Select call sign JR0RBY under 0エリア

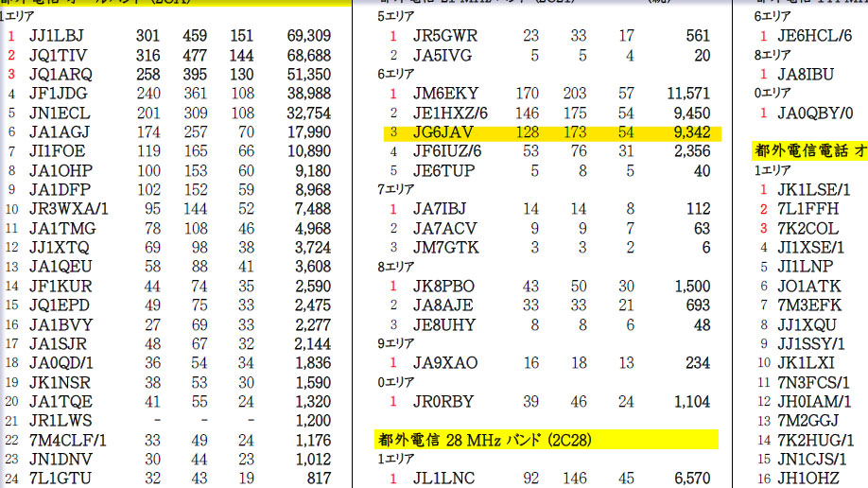pyautogui.click(x=443, y=401)
